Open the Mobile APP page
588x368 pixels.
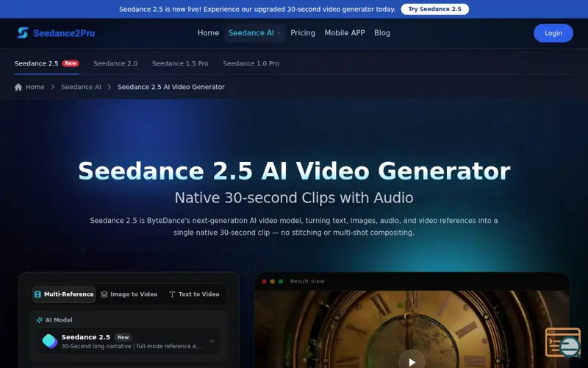point(345,33)
